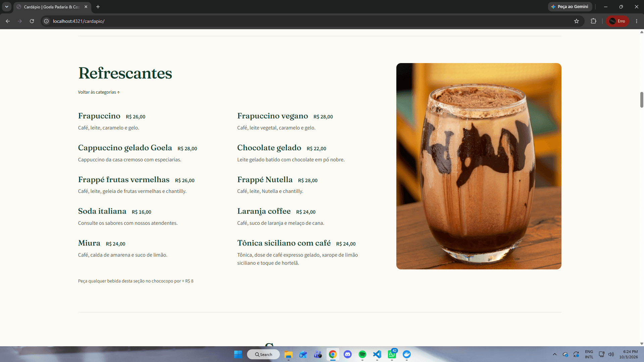The image size is (644, 362).
Task: Click the taskbar Search box
Action: (263, 354)
